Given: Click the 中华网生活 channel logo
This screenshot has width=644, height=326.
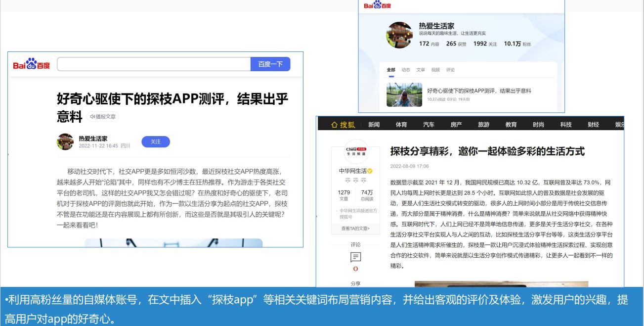Looking at the screenshot, I should (355, 151).
